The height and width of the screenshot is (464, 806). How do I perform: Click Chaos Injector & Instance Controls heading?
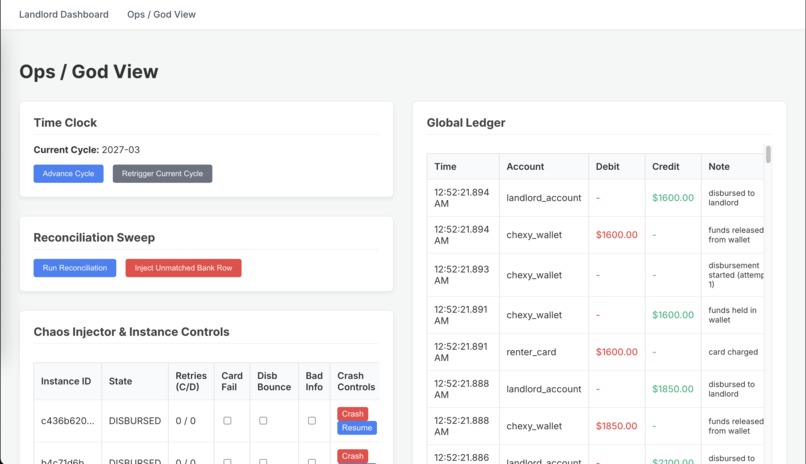(x=132, y=332)
